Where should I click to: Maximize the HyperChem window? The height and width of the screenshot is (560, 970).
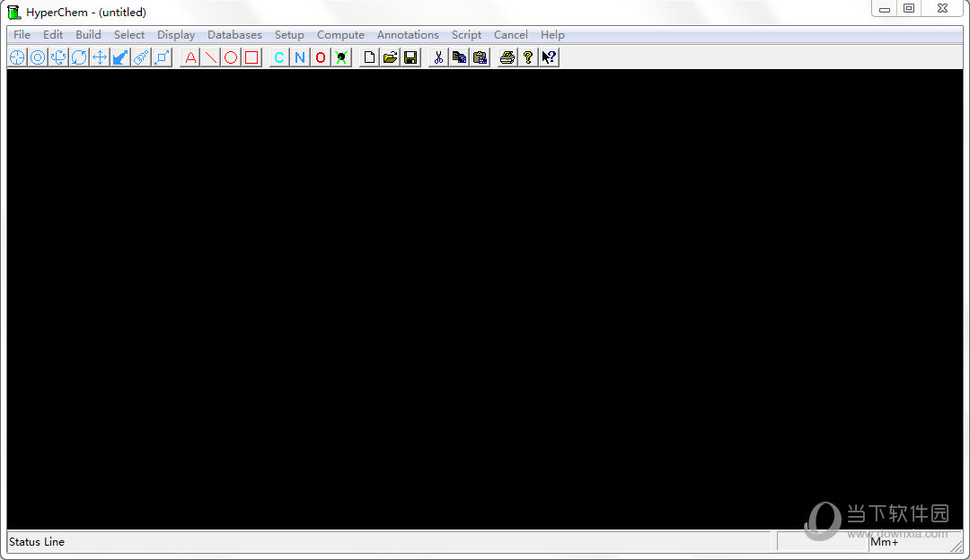909,9
